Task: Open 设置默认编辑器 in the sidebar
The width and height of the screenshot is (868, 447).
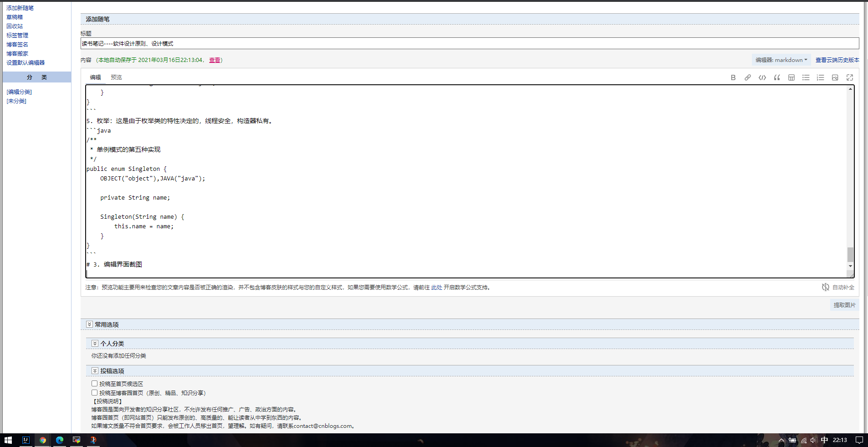Action: tap(26, 63)
